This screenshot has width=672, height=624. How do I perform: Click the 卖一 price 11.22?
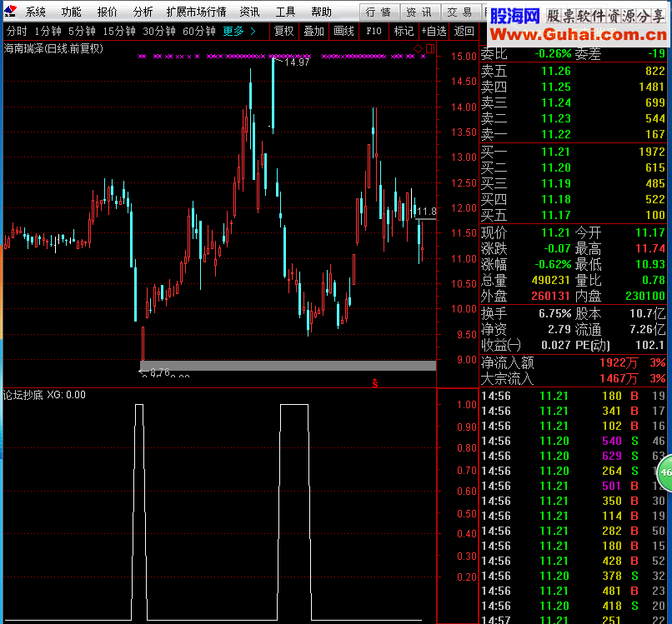tap(556, 134)
